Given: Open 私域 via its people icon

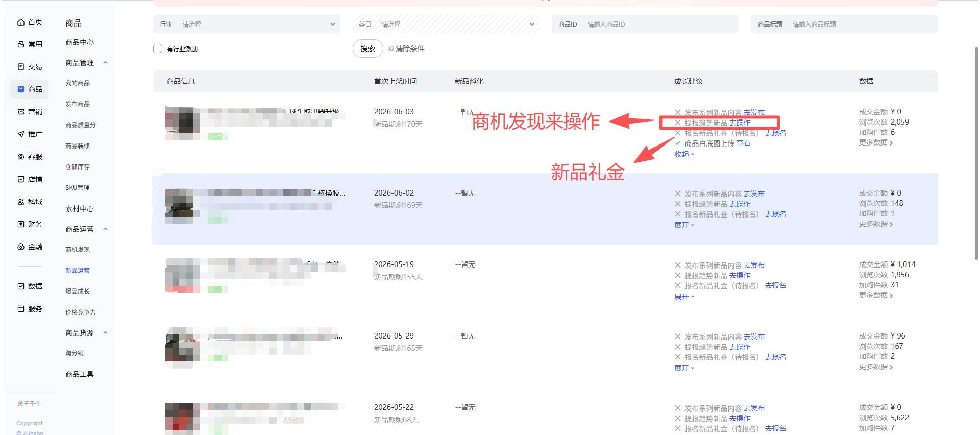Looking at the screenshot, I should (x=21, y=202).
